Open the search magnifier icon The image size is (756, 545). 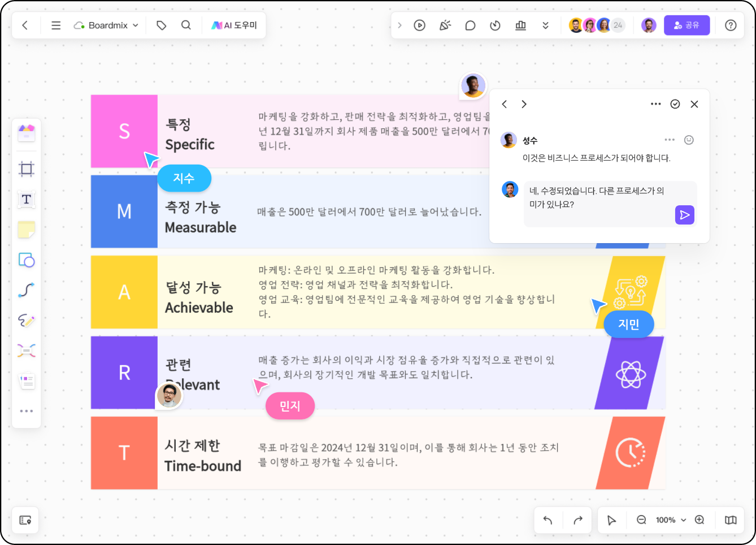point(186,25)
